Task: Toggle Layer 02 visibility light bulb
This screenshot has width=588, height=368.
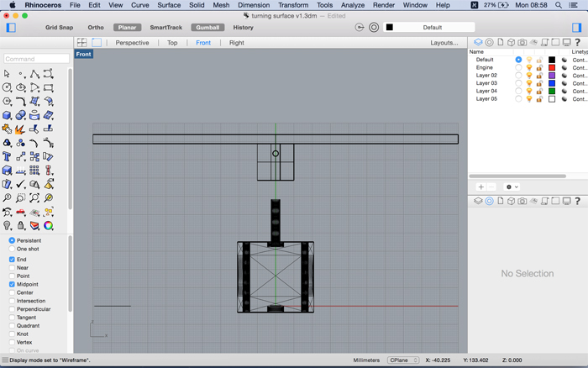Action: pyautogui.click(x=529, y=76)
